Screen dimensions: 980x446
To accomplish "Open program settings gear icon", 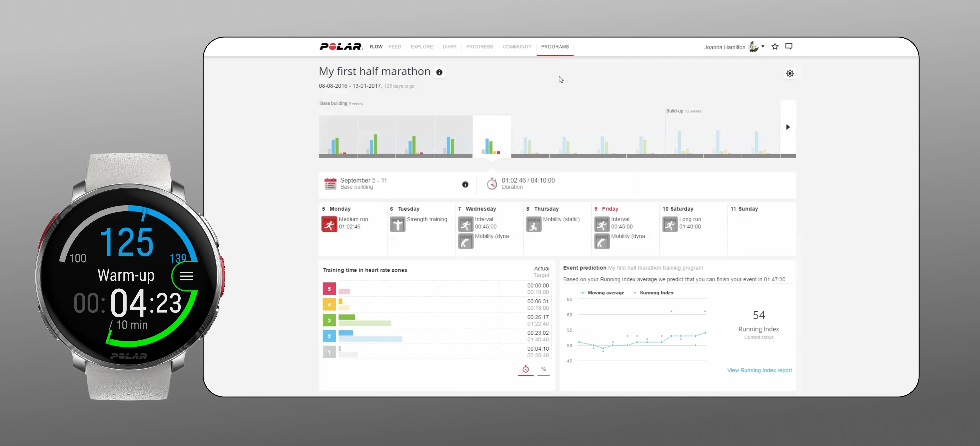I will 790,74.
